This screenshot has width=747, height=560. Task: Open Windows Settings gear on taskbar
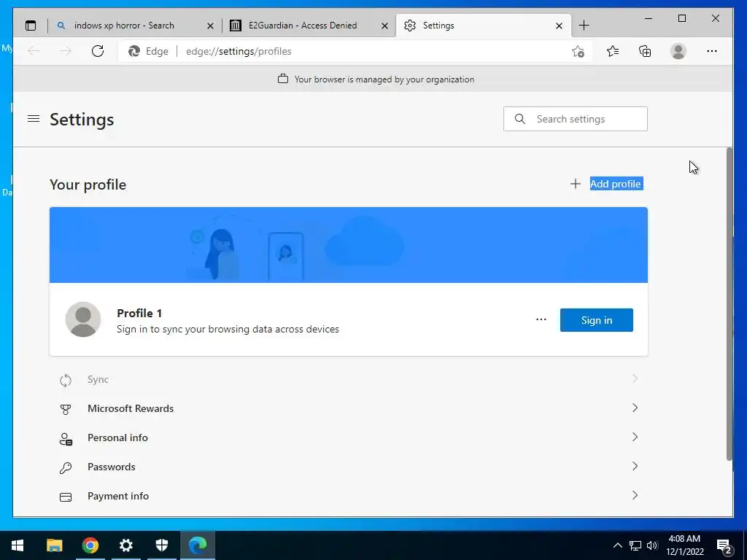point(125,545)
